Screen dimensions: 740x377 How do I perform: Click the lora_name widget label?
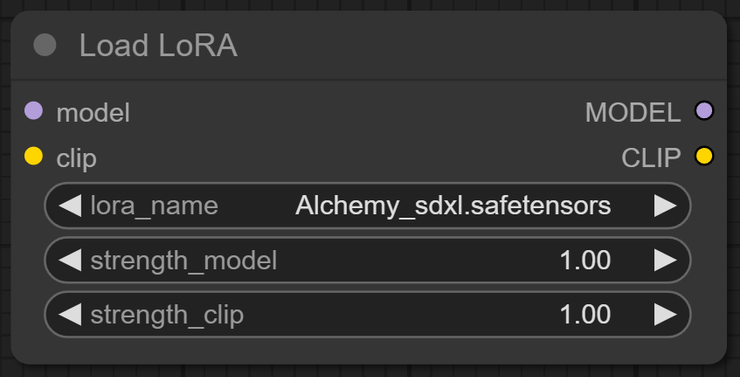(154, 206)
